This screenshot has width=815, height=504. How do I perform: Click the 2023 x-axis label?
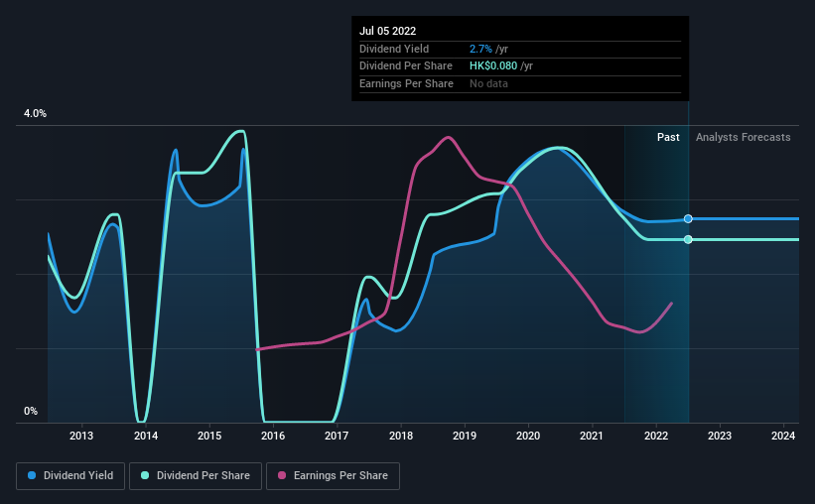tap(720, 436)
